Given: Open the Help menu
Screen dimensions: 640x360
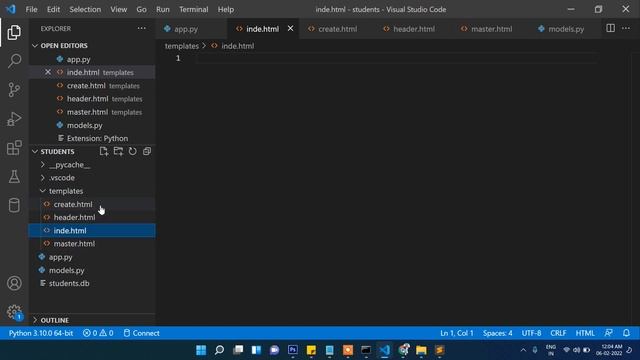Looking at the screenshot, I should point(225,9).
